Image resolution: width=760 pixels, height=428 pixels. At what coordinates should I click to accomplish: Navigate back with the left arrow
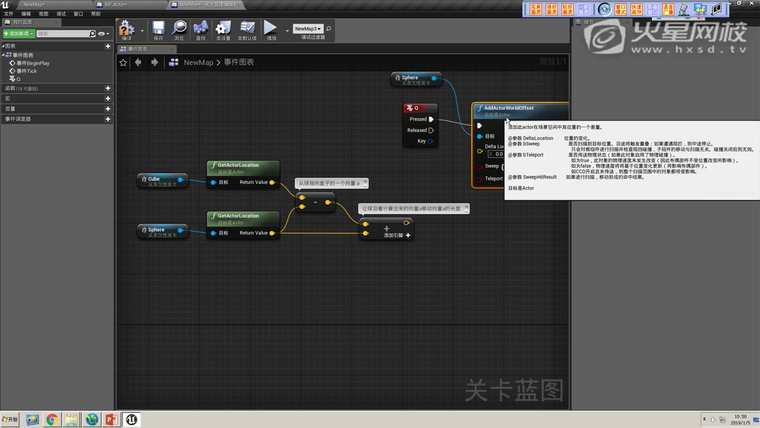pos(139,62)
